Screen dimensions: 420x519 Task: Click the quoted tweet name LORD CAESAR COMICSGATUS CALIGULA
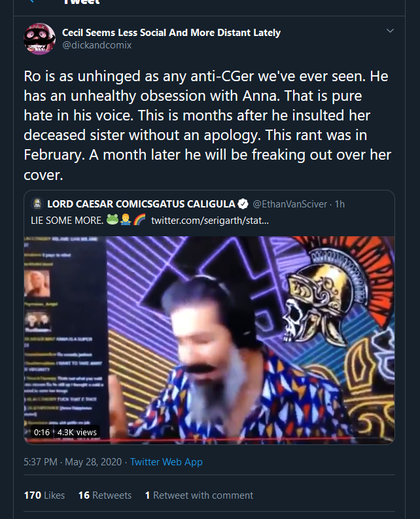pyautogui.click(x=141, y=204)
